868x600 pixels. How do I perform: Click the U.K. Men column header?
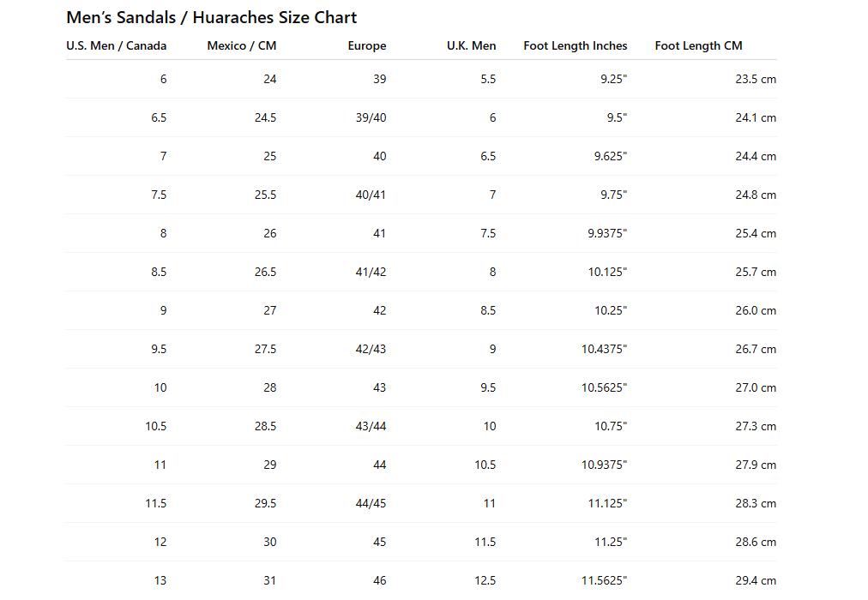pyautogui.click(x=471, y=46)
